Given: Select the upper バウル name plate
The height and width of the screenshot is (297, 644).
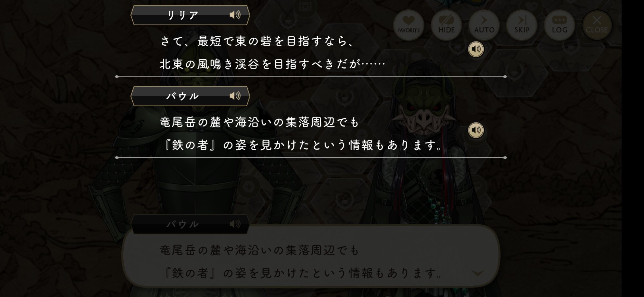Looking at the screenshot, I should click(x=190, y=96).
